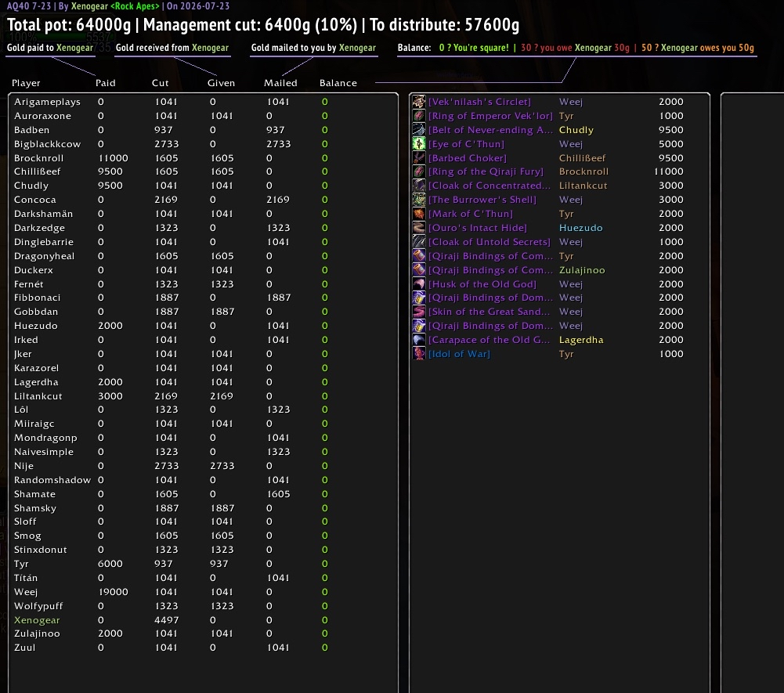The width and height of the screenshot is (784, 693).
Task: Click the Idol of War icon
Action: (x=418, y=353)
